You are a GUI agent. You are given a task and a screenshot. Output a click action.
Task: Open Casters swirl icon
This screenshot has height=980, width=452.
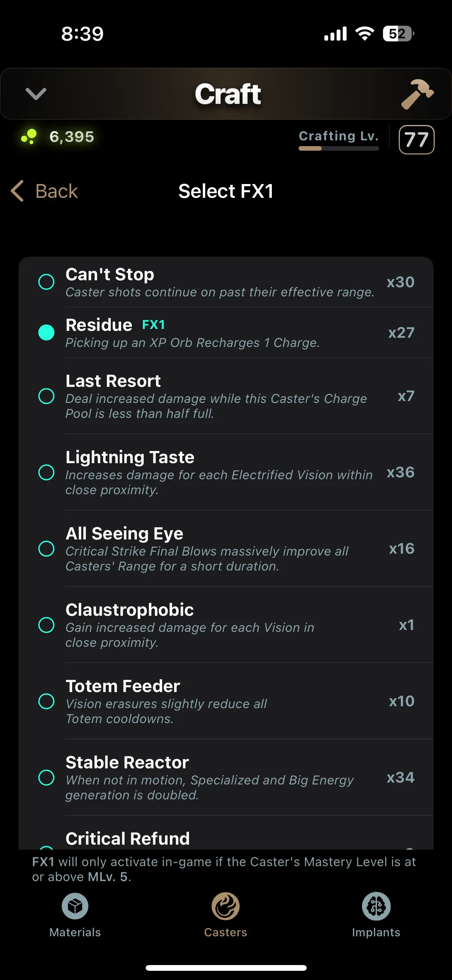coord(225,906)
